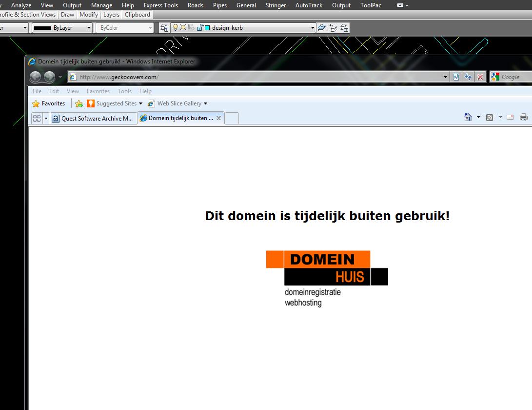Viewport: 532px width, 410px height.
Task: Open the Analyze menu
Action: [x=21, y=5]
